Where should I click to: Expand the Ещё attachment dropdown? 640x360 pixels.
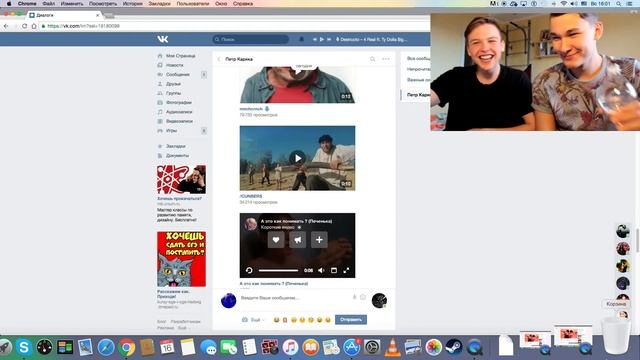tap(257, 320)
